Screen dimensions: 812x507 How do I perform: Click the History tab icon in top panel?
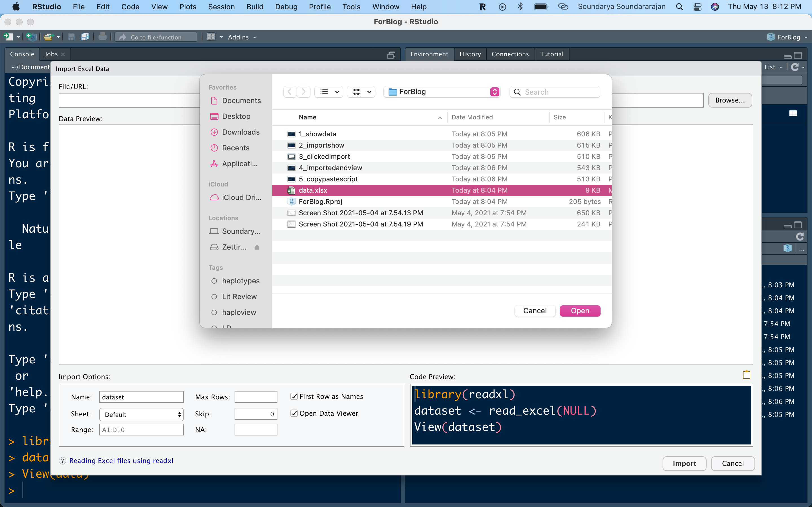click(x=471, y=54)
